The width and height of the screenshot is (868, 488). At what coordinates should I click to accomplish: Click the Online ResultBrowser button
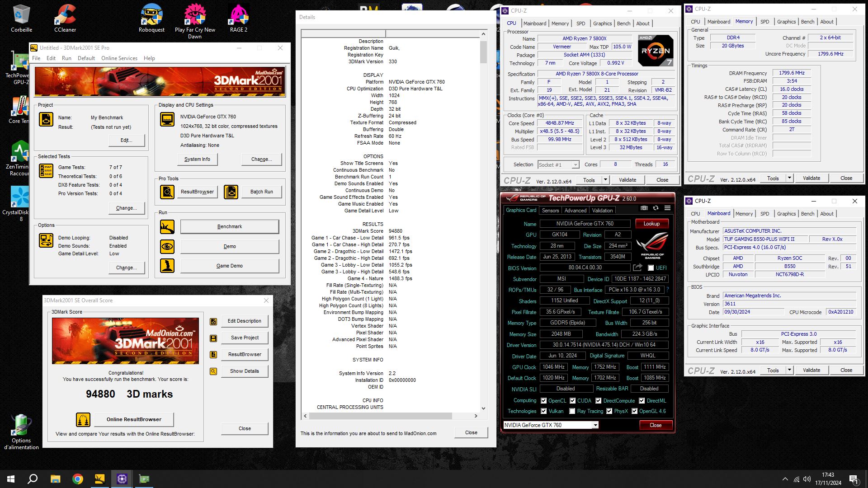pyautogui.click(x=134, y=420)
